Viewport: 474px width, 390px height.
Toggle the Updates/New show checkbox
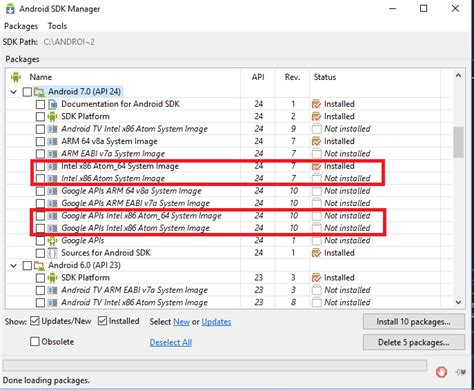click(35, 321)
